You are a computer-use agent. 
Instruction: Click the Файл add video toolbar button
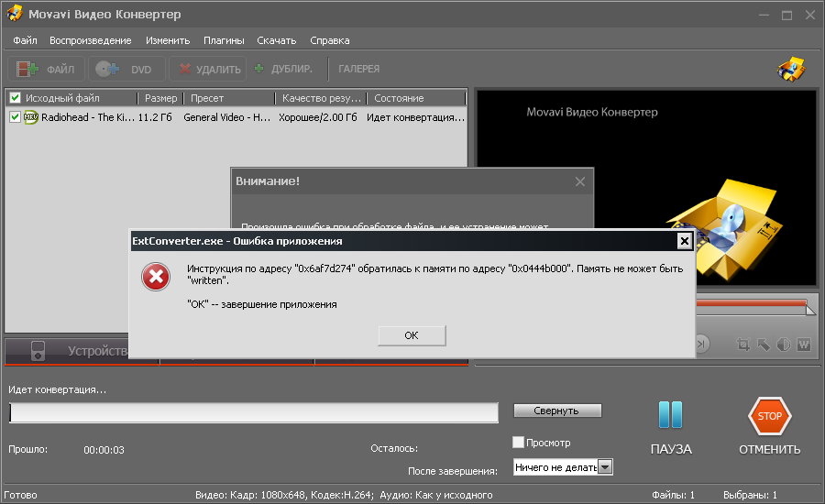coord(46,69)
